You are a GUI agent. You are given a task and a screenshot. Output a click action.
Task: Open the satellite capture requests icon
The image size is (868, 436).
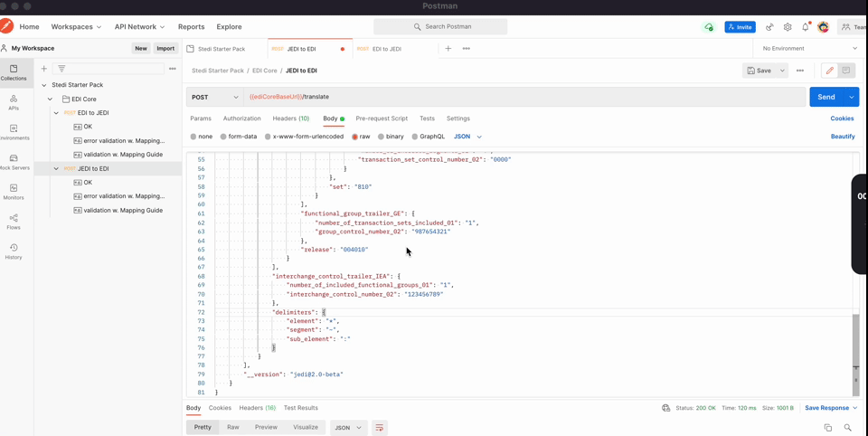769,26
